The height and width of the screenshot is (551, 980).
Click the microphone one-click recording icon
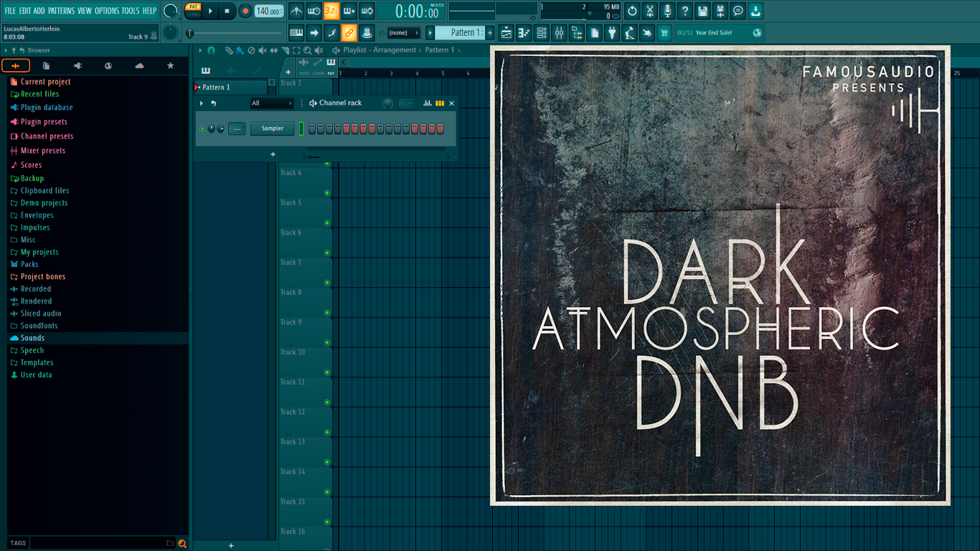(x=667, y=11)
